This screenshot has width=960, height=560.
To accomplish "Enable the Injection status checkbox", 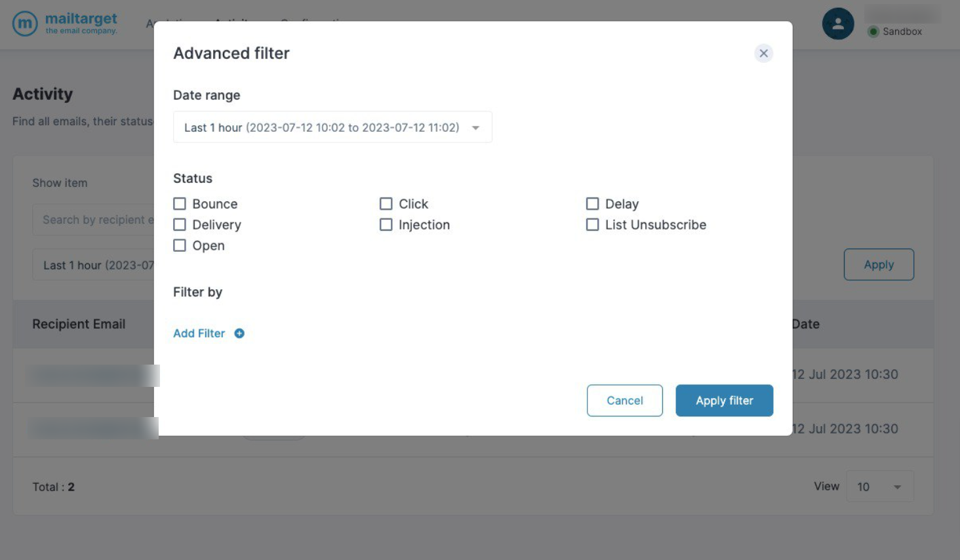I will click(386, 225).
